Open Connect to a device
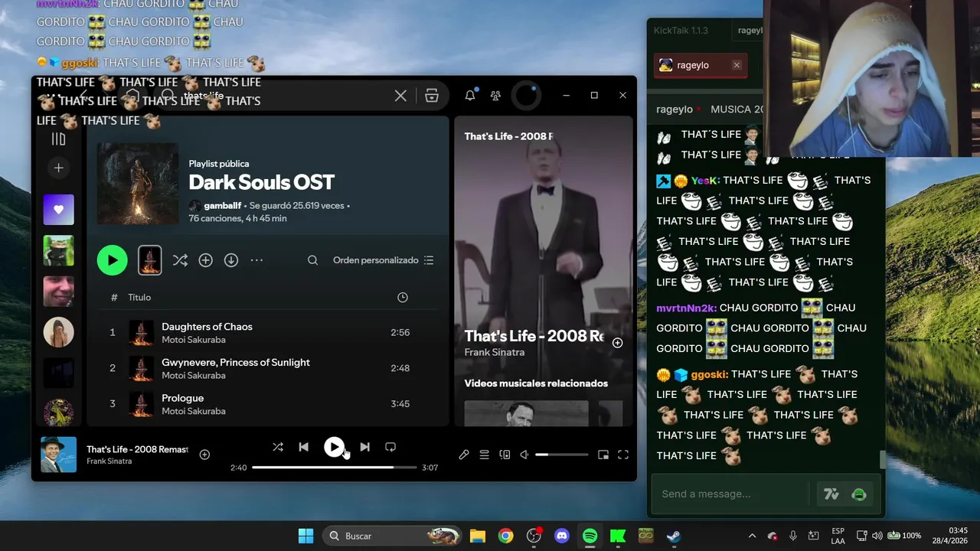This screenshot has height=551, width=980. point(505,455)
